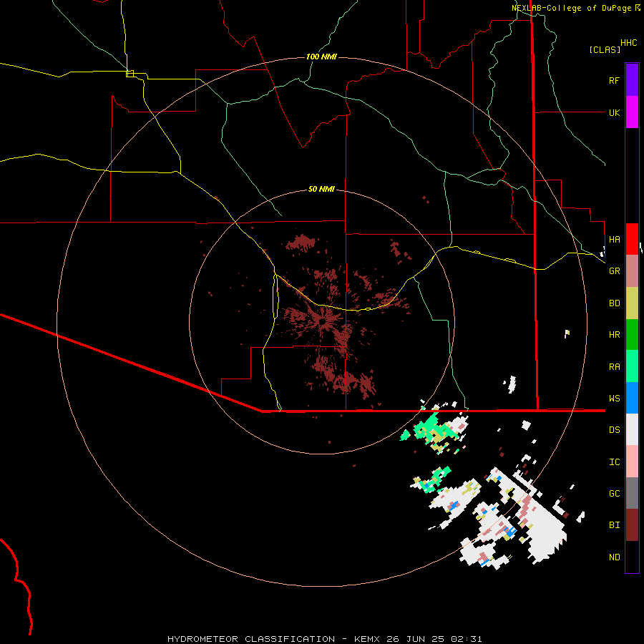Click the HA legend label

point(614,239)
